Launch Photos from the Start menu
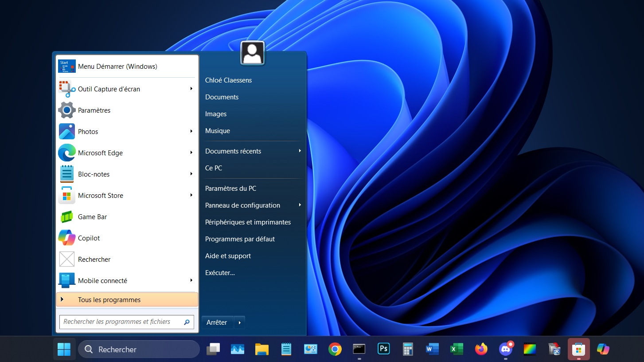Screen dimensions: 644x362 pyautogui.click(x=88, y=131)
